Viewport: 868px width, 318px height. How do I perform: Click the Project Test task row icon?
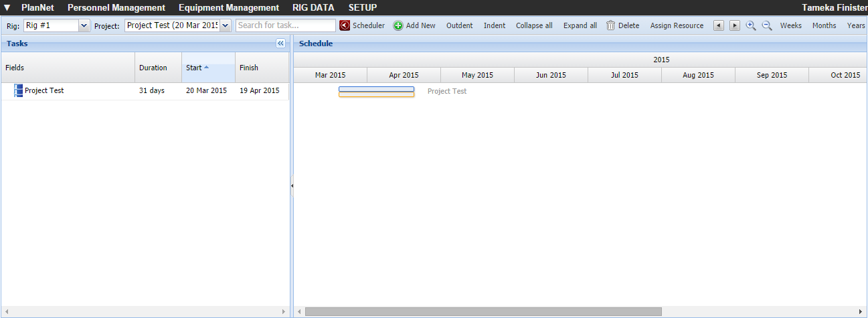[x=18, y=90]
